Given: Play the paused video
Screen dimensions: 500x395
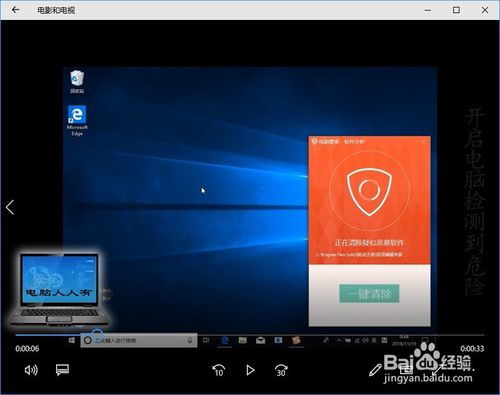Looking at the screenshot, I should (250, 370).
